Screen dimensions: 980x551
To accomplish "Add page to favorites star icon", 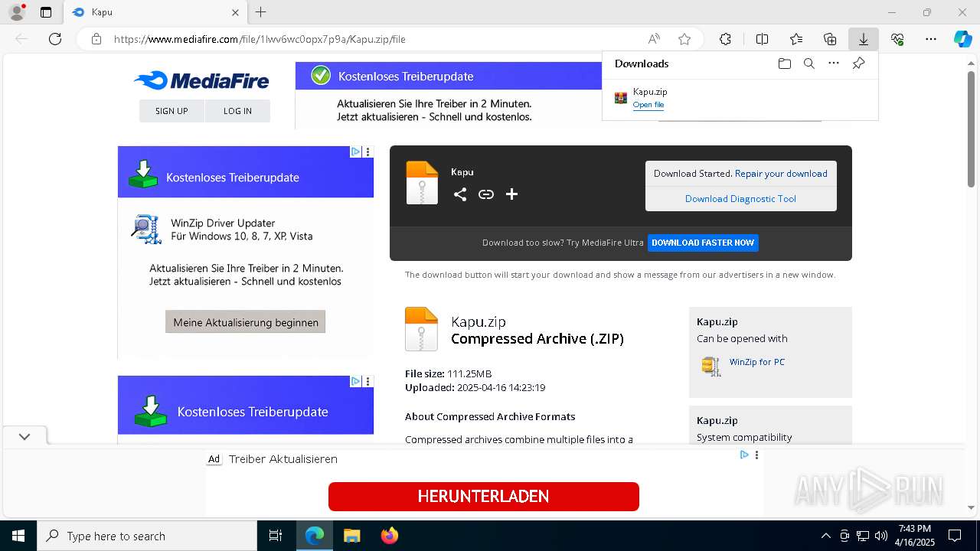I will pos(684,39).
